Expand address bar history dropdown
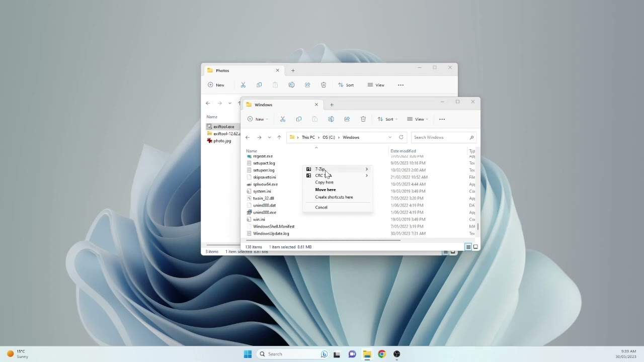 point(390,137)
